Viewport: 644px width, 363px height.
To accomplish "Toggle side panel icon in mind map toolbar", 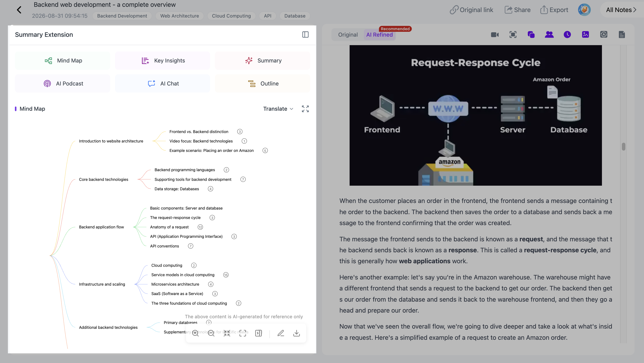I will pyautogui.click(x=258, y=333).
